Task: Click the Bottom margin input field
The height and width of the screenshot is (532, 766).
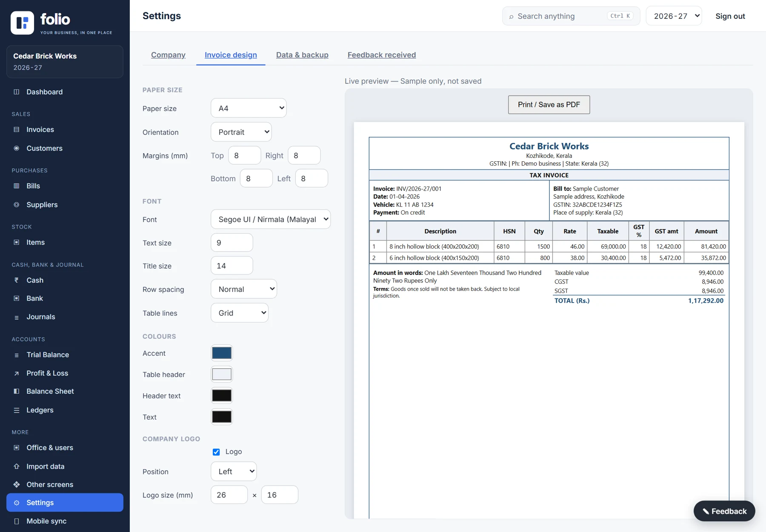Action: coord(256,178)
